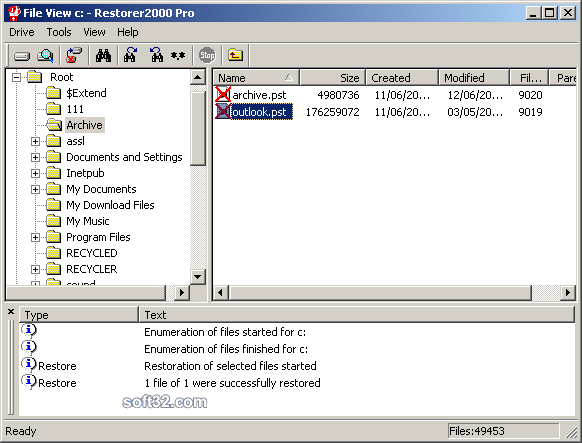Click the My Music folder icon

coord(53,221)
